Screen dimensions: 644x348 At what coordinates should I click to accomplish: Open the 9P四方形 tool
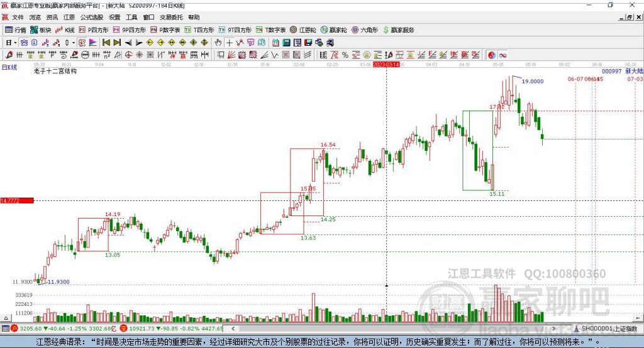click(130, 30)
